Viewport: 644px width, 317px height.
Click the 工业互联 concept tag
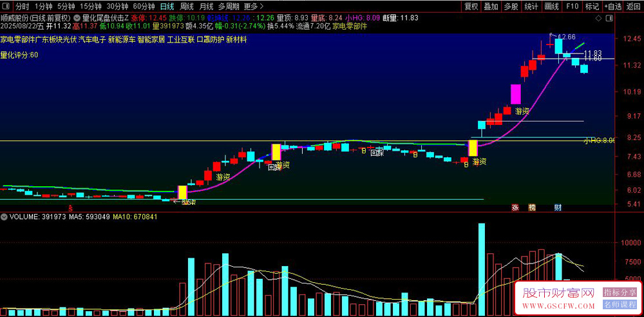[181, 40]
